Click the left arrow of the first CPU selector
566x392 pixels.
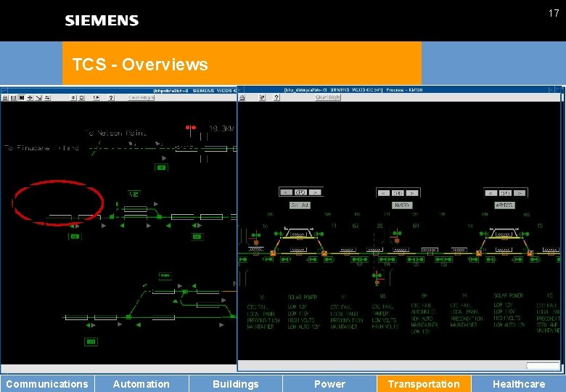coord(286,192)
